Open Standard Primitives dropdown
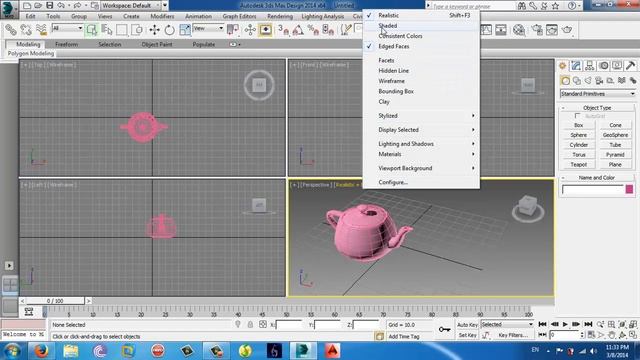Screen dimensions: 640x360 point(598,94)
